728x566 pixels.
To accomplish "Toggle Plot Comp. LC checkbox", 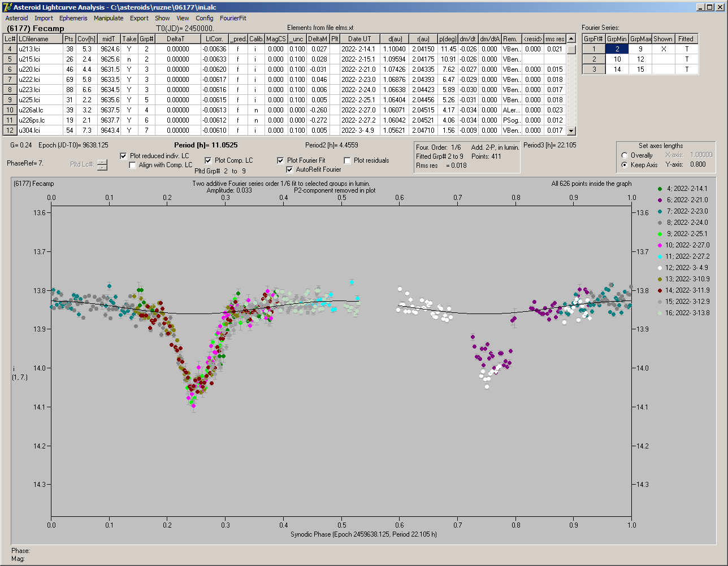I will [x=208, y=160].
